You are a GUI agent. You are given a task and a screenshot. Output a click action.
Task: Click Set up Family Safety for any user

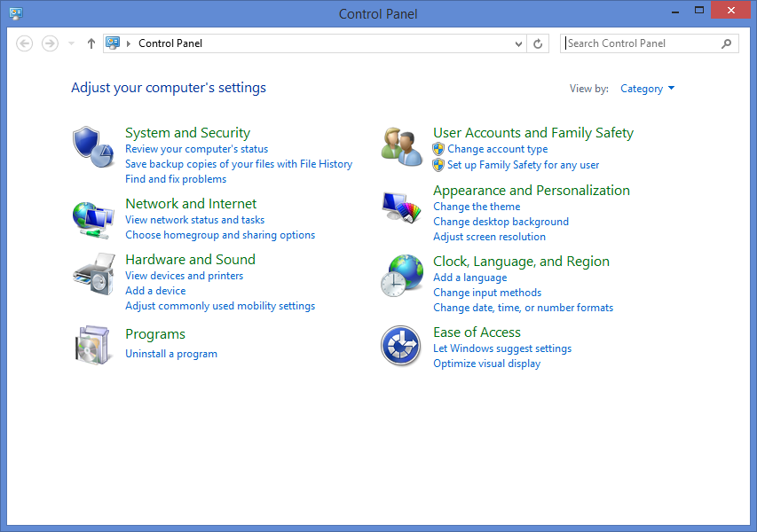(524, 165)
